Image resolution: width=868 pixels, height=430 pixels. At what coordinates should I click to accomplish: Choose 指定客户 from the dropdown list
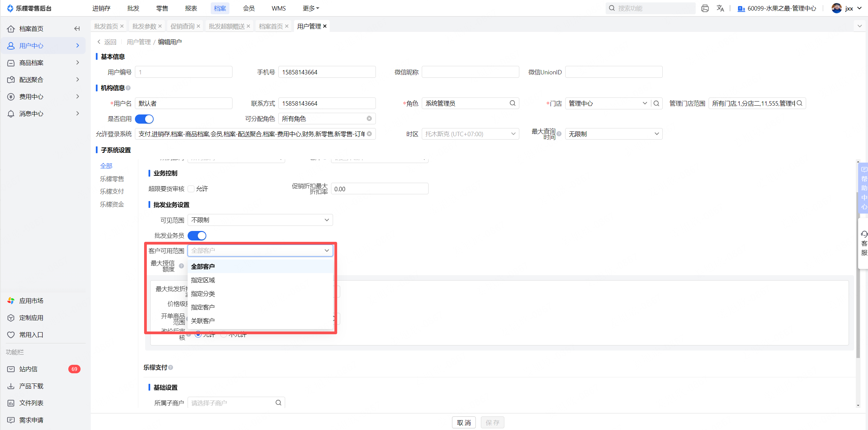pos(203,307)
